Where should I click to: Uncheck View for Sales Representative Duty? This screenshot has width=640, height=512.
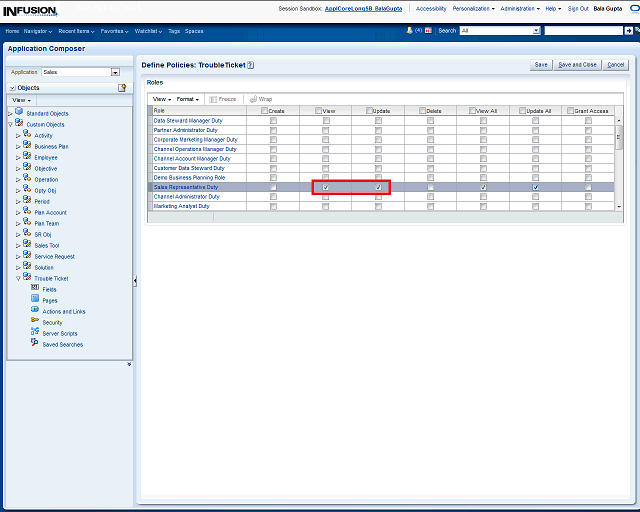[326, 187]
